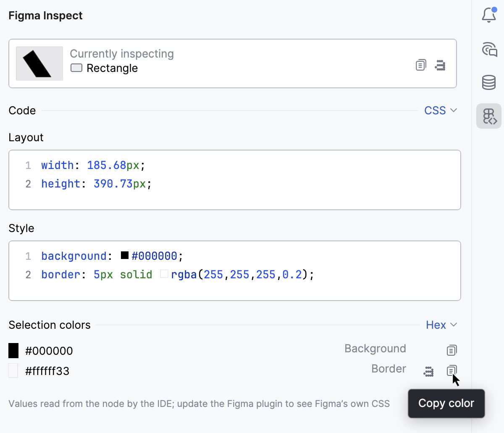Click the black #000000 selection swatch

pos(13,351)
